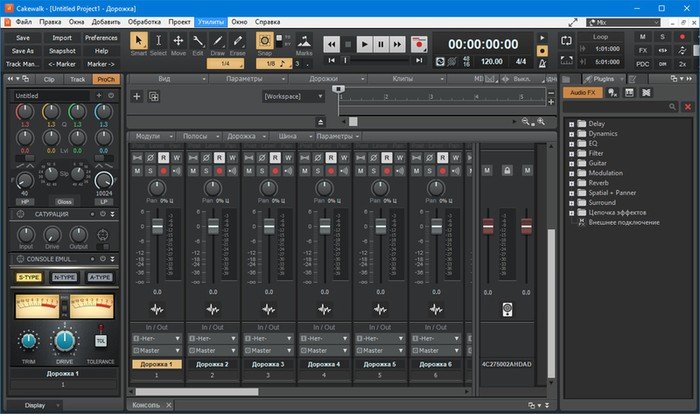Click the Fast Forward button
The width and height of the screenshot is (700, 414).
(x=397, y=44)
